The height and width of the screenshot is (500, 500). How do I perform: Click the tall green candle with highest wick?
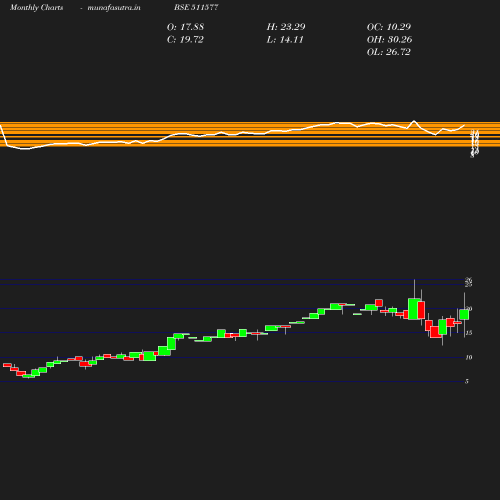pos(414,309)
